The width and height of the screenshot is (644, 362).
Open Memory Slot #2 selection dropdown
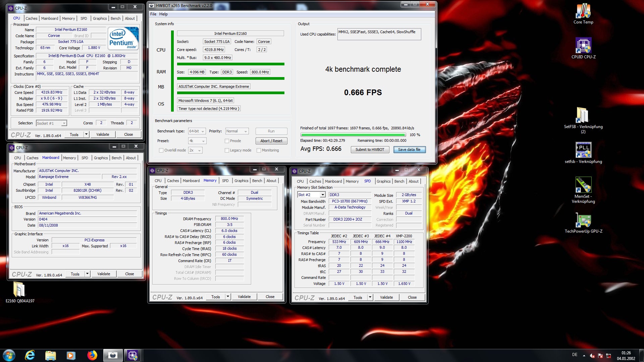311,195
